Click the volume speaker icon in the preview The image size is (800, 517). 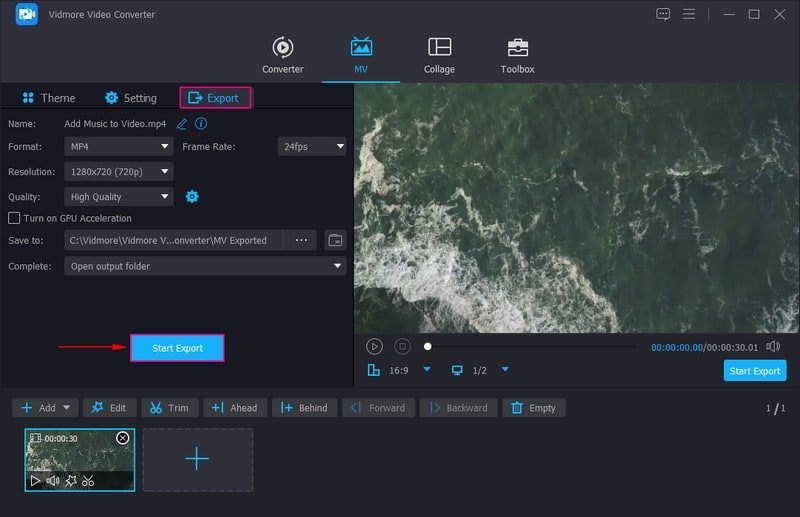tap(773, 346)
